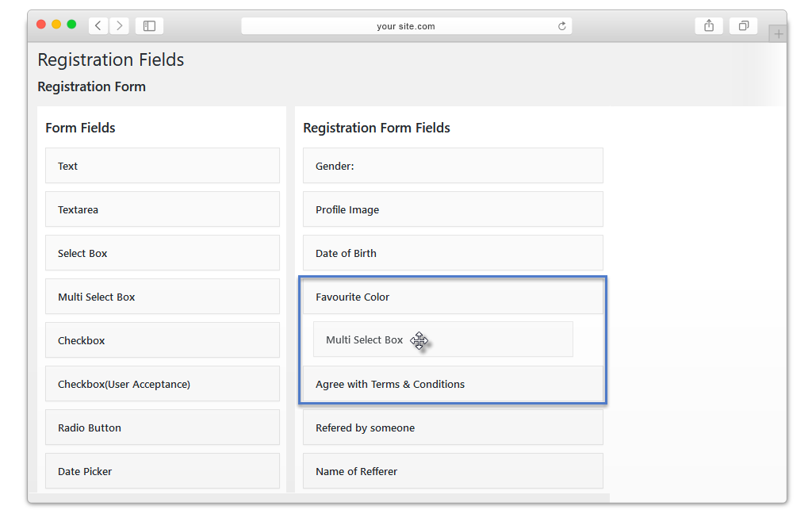Open a new tab with plus

pos(778,34)
